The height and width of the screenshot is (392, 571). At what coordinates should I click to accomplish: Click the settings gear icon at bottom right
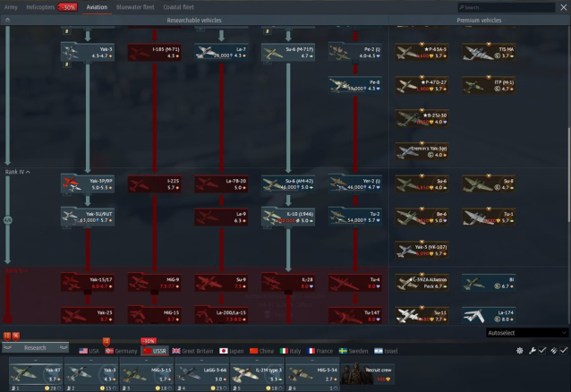point(520,350)
